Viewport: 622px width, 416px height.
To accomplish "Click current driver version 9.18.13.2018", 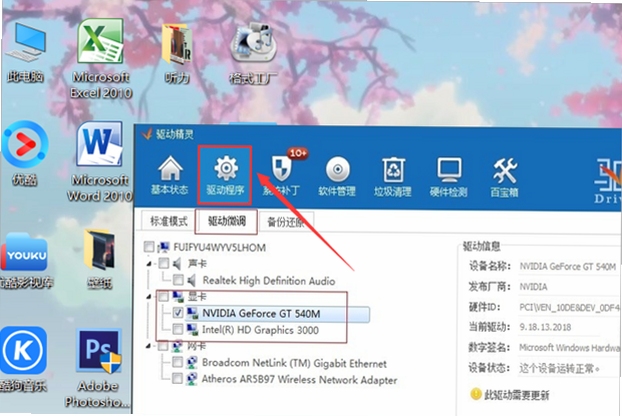I will (545, 327).
